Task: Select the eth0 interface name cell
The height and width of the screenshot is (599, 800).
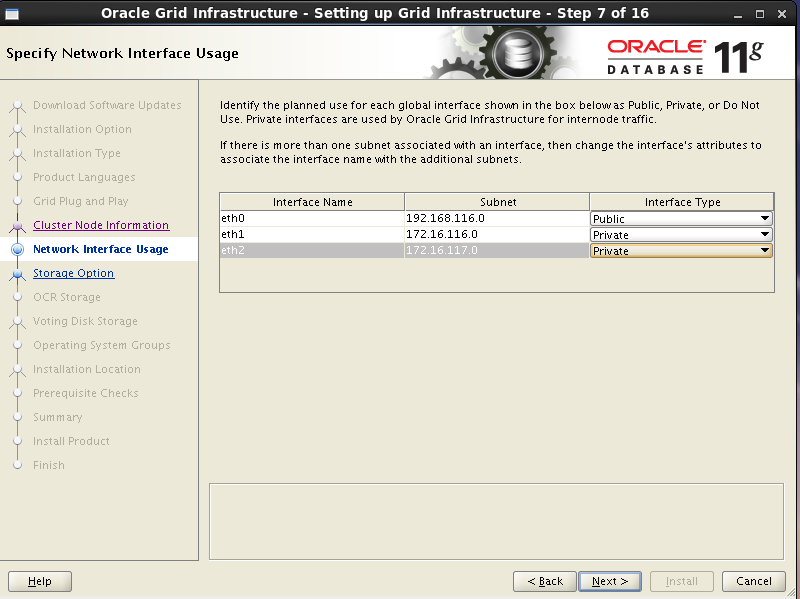Action: (x=312, y=218)
